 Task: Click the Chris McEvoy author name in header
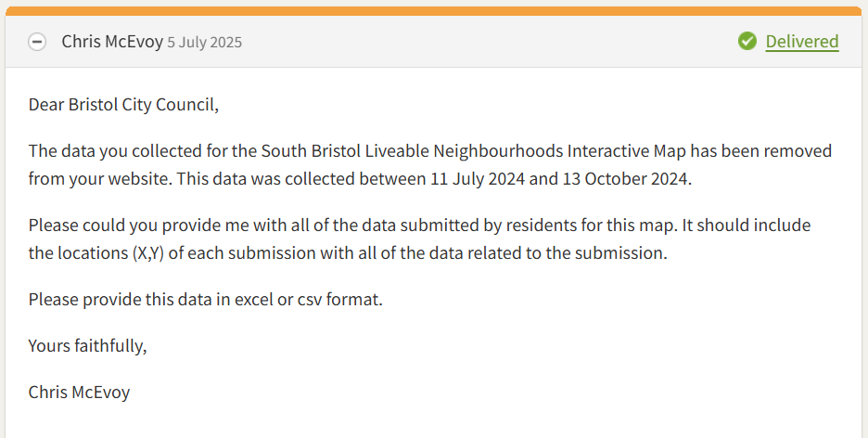[112, 42]
